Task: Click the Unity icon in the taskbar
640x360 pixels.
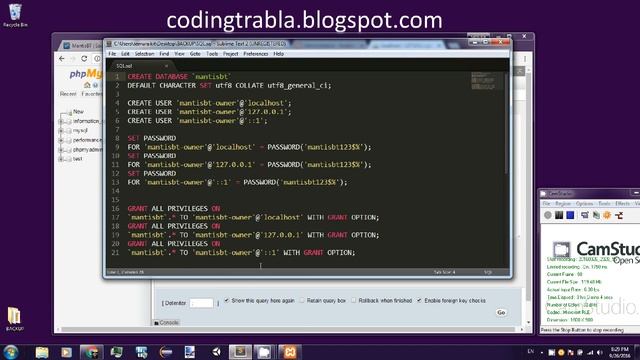Action: pos(216,352)
